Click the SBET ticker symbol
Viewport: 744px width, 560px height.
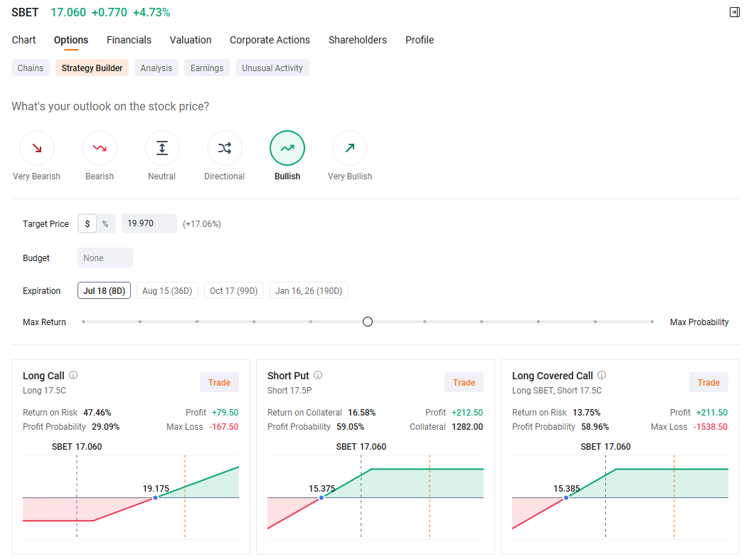25,12
